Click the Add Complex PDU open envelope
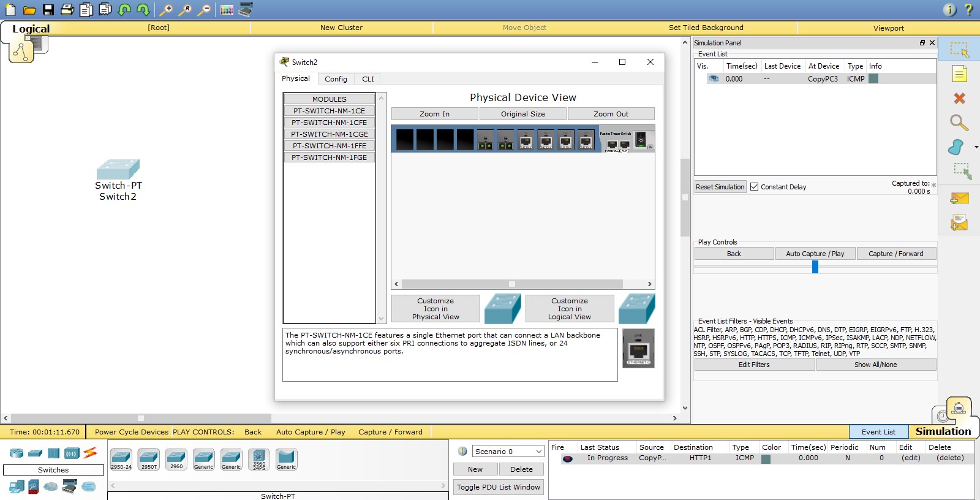980x500 pixels. coord(959,223)
